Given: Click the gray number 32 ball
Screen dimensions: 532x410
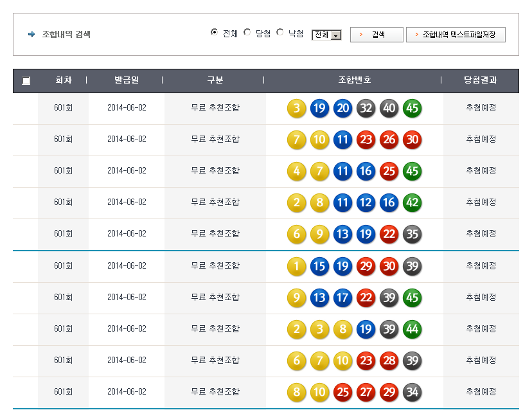Looking at the screenshot, I should [366, 108].
